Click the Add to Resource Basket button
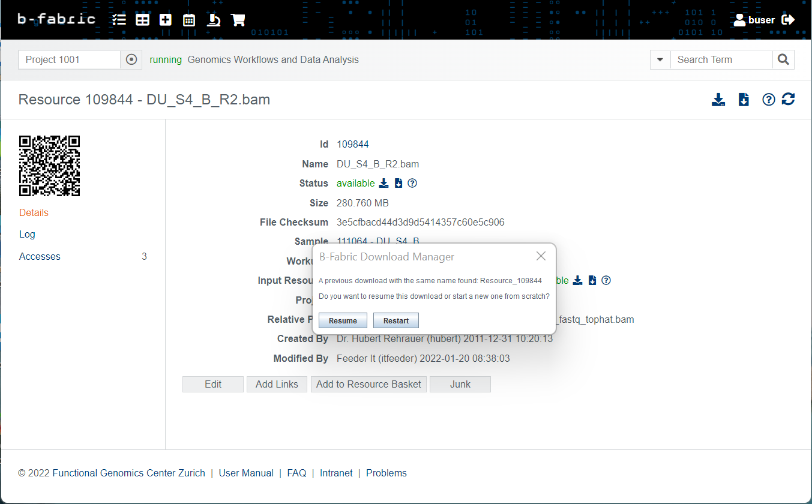The image size is (812, 504). coord(368,384)
